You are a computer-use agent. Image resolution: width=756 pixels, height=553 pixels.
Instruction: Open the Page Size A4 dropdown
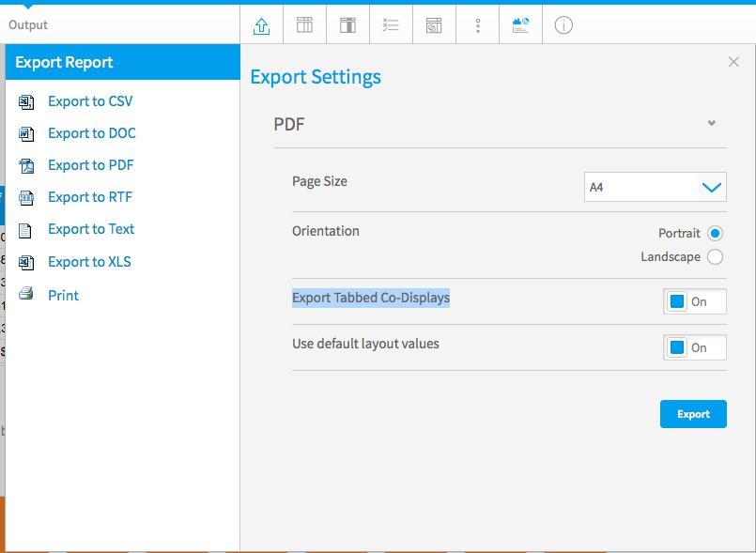(655, 187)
